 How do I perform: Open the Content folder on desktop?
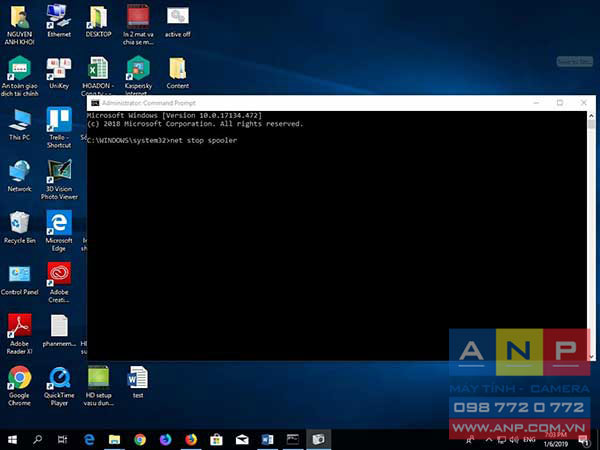[x=178, y=69]
